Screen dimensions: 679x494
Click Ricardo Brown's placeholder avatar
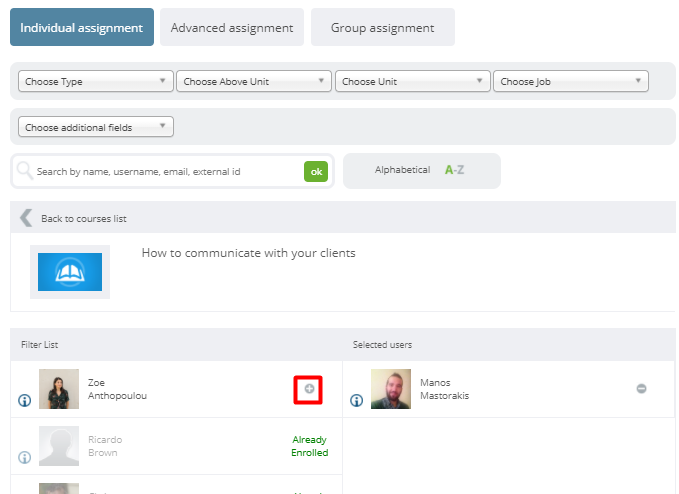click(x=59, y=446)
